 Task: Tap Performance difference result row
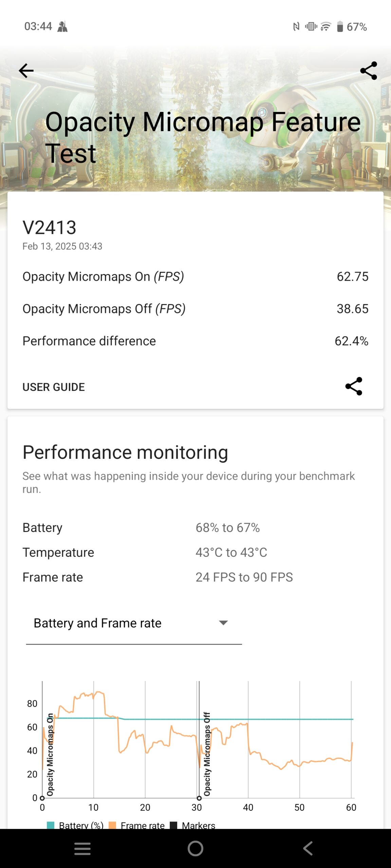pyautogui.click(x=195, y=341)
